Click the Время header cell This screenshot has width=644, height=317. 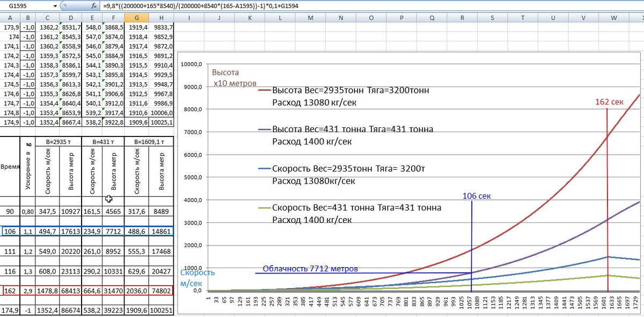[10, 167]
